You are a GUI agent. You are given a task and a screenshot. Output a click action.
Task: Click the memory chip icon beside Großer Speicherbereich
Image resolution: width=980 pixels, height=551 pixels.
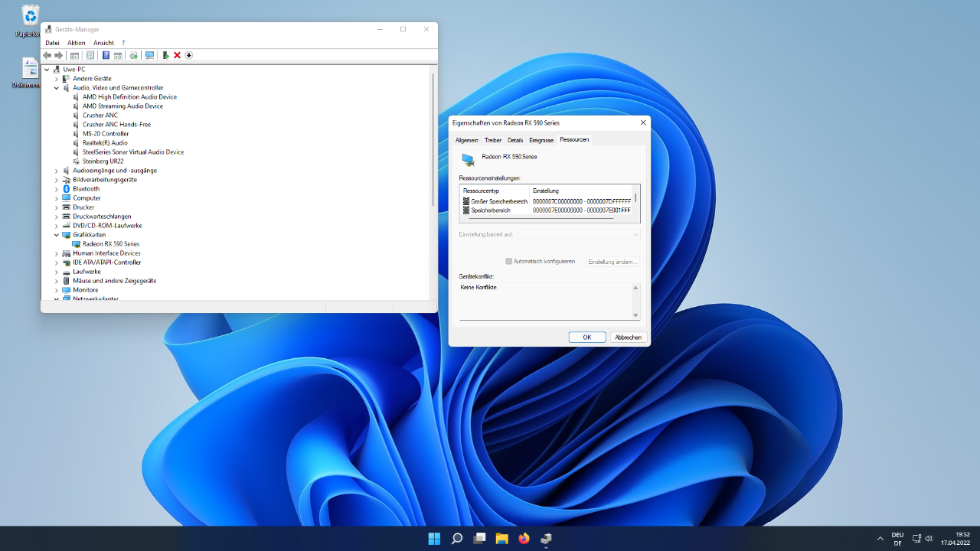(466, 201)
